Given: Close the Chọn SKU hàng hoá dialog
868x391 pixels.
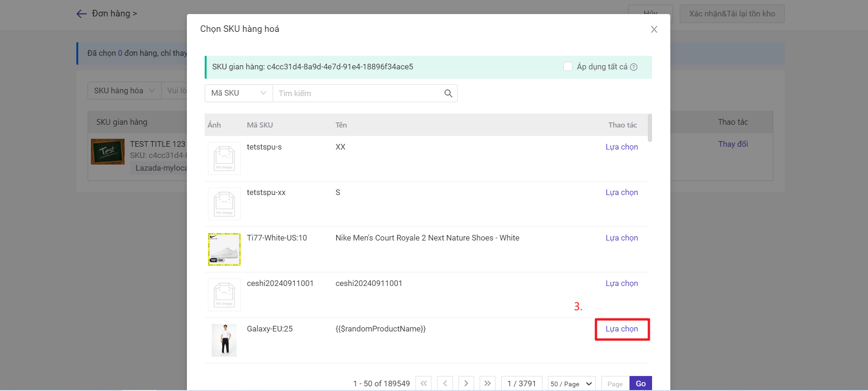Looking at the screenshot, I should coord(654,30).
